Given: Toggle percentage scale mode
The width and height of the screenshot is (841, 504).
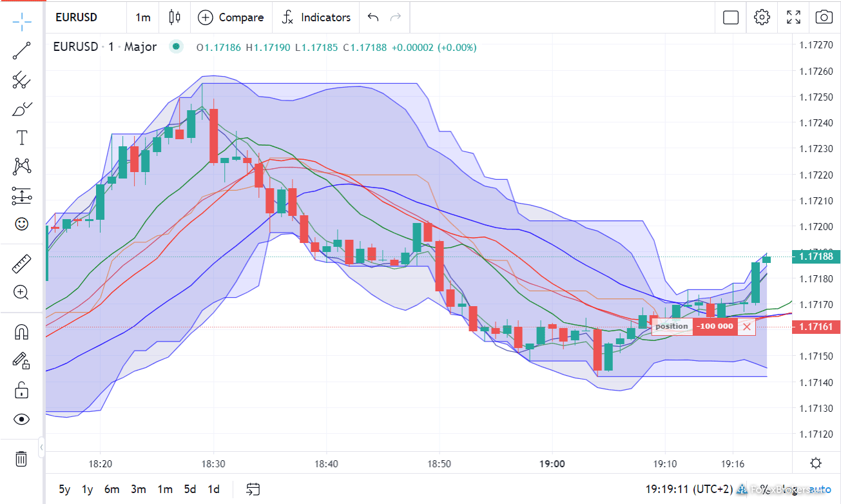Looking at the screenshot, I should pyautogui.click(x=764, y=489).
